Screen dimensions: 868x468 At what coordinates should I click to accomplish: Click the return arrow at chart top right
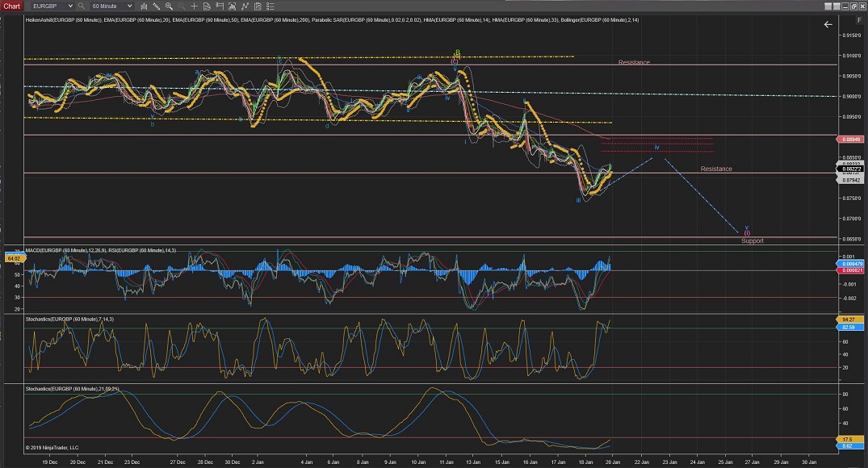coord(828,24)
